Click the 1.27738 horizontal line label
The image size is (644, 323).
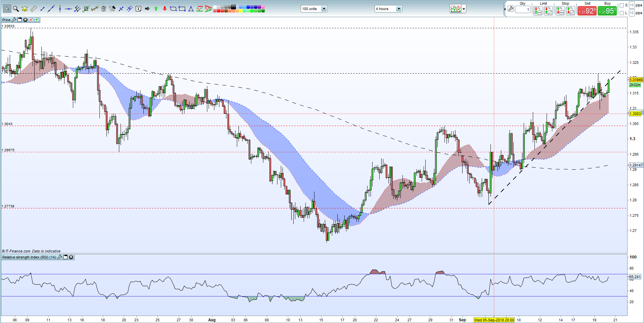[x=8, y=206]
